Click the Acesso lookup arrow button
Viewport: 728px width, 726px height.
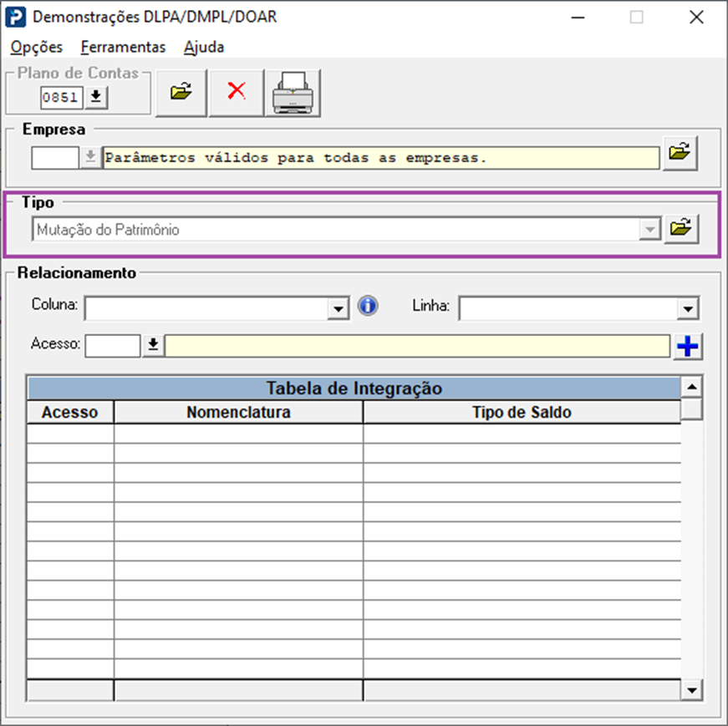[x=153, y=345]
